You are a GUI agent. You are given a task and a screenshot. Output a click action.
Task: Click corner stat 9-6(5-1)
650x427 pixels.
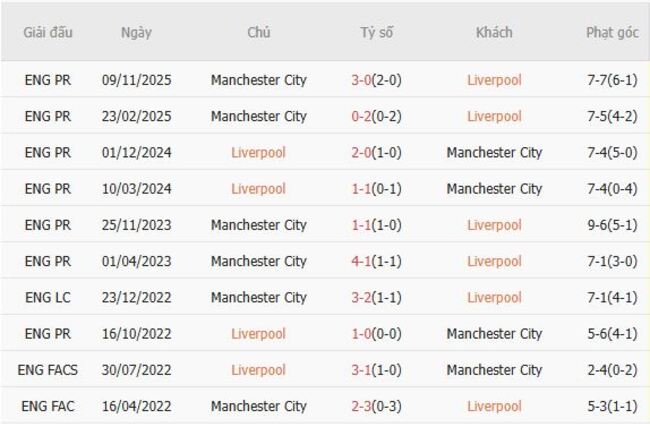click(612, 225)
